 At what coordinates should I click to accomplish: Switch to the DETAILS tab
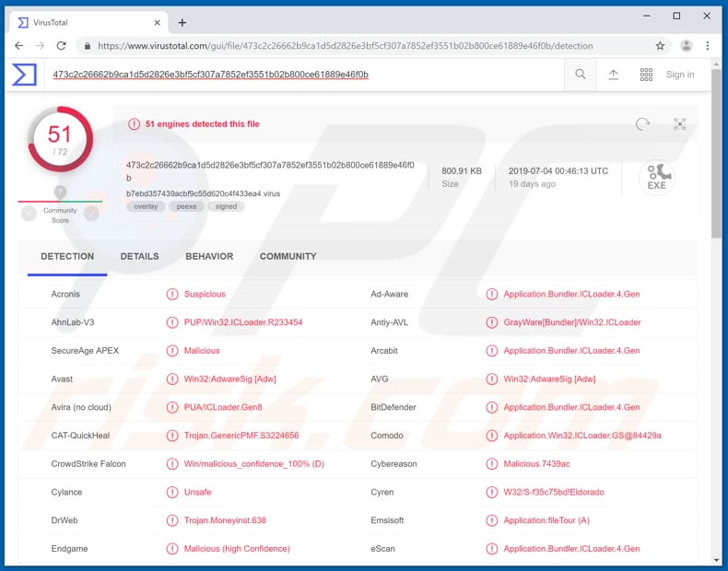140,257
